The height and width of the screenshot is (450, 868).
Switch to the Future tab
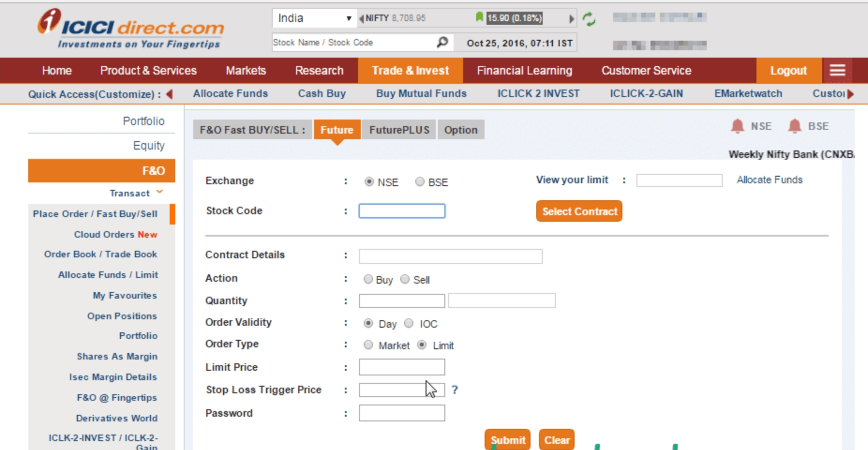[337, 130]
